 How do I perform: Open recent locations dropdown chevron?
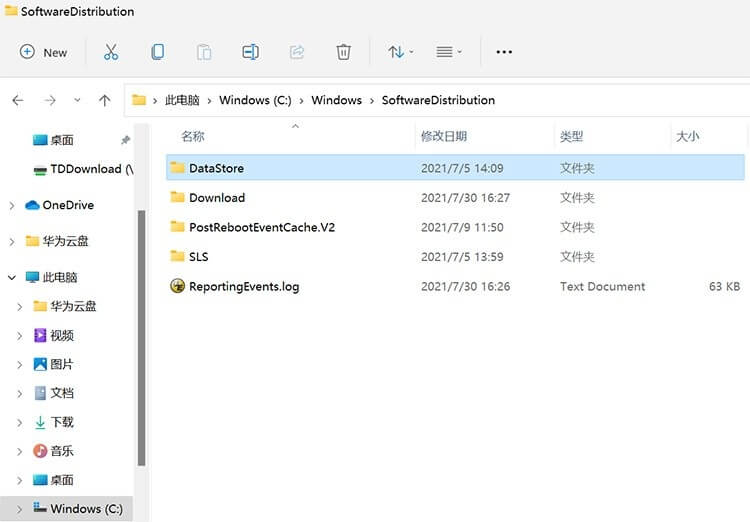pos(78,100)
